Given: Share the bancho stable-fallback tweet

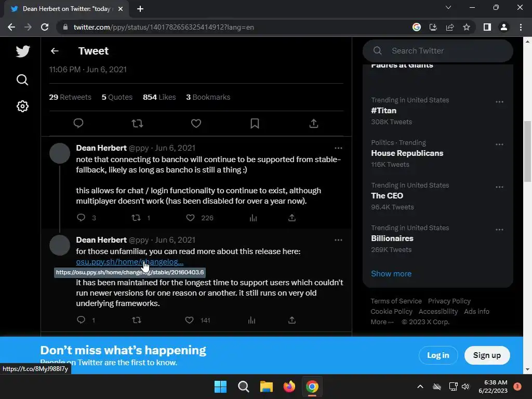Looking at the screenshot, I should coord(292,218).
